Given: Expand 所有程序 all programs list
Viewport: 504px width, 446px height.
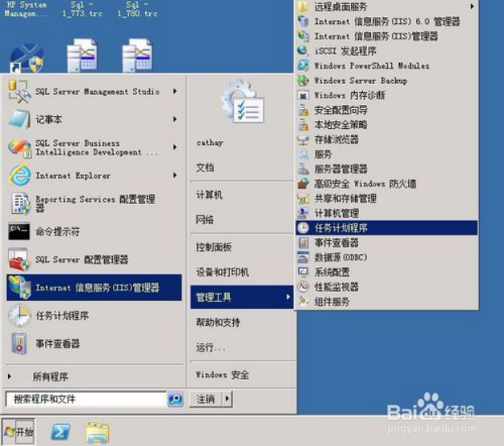Looking at the screenshot, I should pos(50,377).
